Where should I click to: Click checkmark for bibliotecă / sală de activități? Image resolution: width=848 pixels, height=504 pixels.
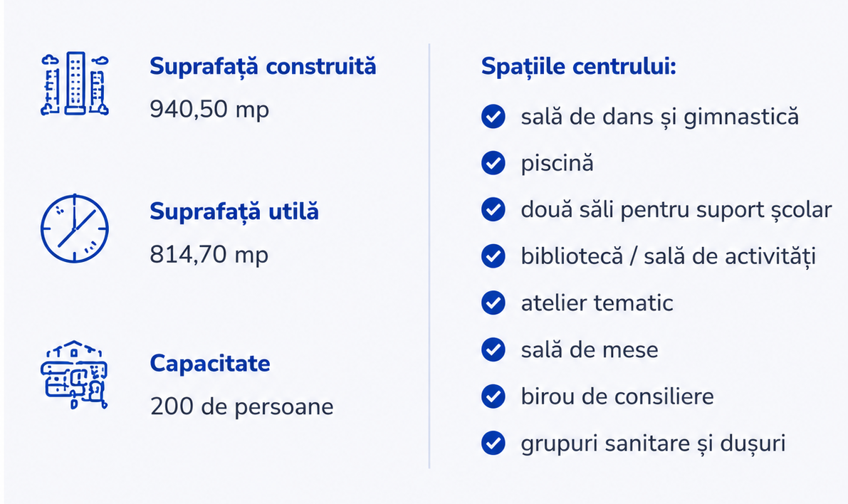pyautogui.click(x=493, y=256)
